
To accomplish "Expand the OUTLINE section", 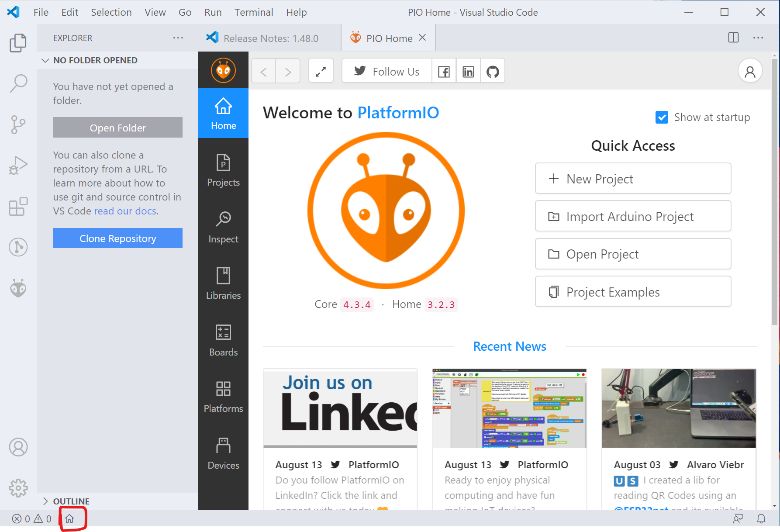I will click(117, 501).
